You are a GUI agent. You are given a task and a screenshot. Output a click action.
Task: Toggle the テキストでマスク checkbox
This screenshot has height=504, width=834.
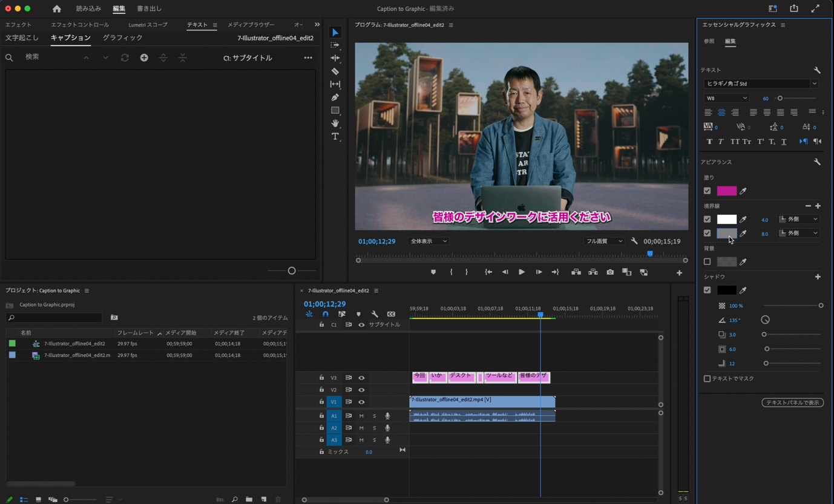point(707,379)
